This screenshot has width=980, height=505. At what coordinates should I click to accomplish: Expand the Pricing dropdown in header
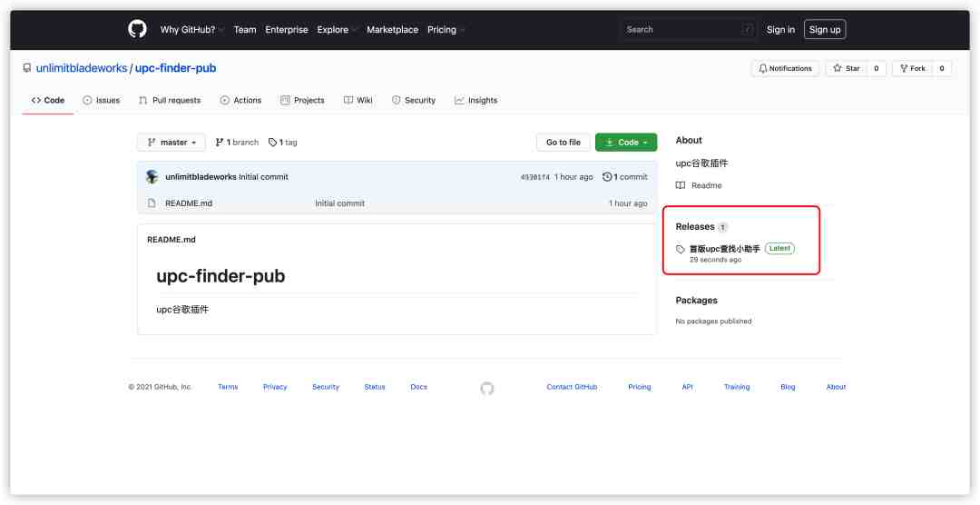pos(446,29)
